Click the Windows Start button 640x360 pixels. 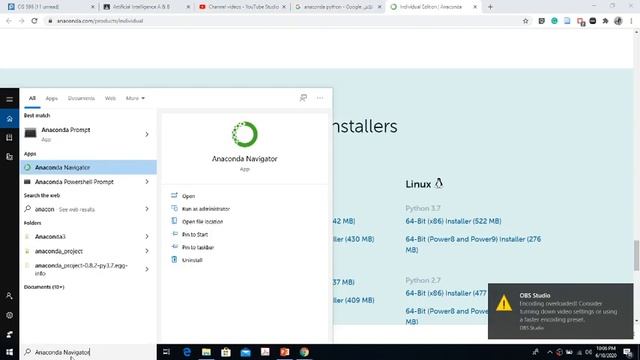tap(9, 352)
